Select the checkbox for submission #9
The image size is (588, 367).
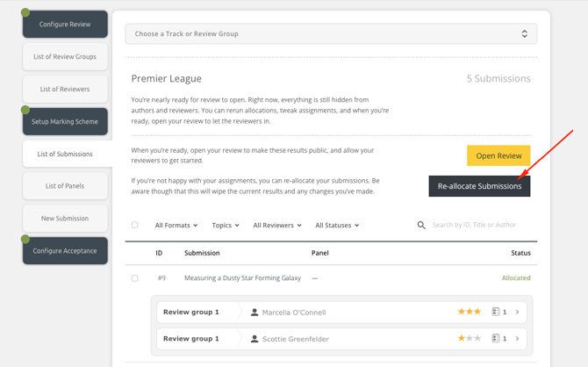pos(135,278)
